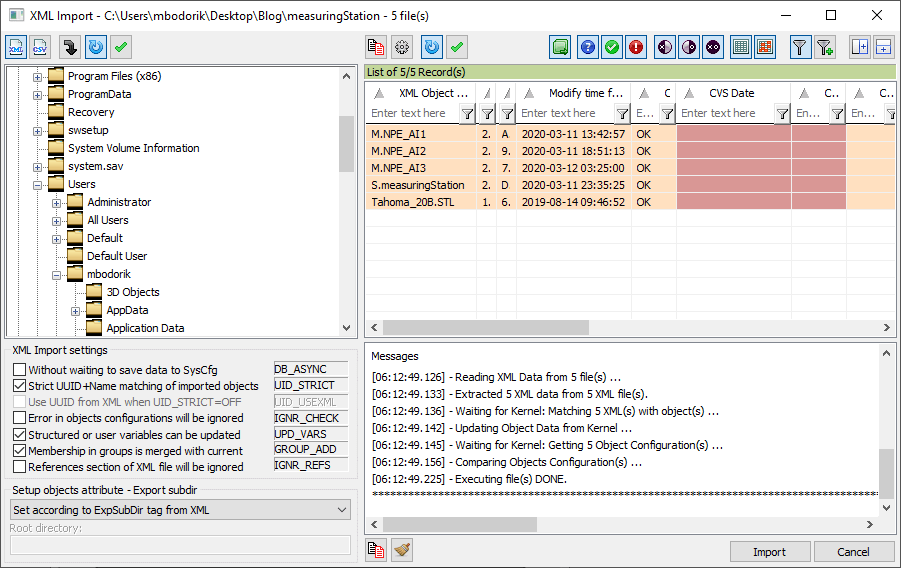Click the refresh icon above the records list
901x568 pixels.
click(x=432, y=47)
